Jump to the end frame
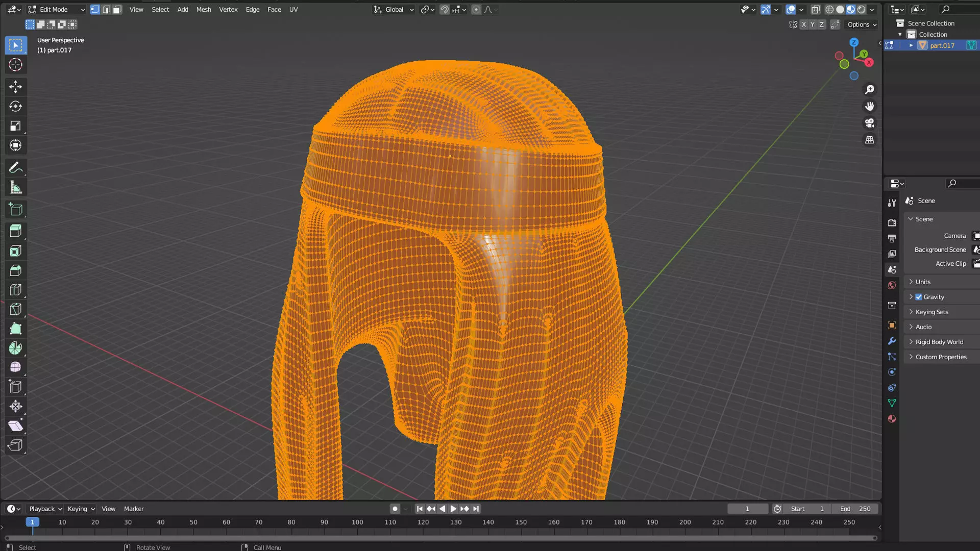 (476, 509)
